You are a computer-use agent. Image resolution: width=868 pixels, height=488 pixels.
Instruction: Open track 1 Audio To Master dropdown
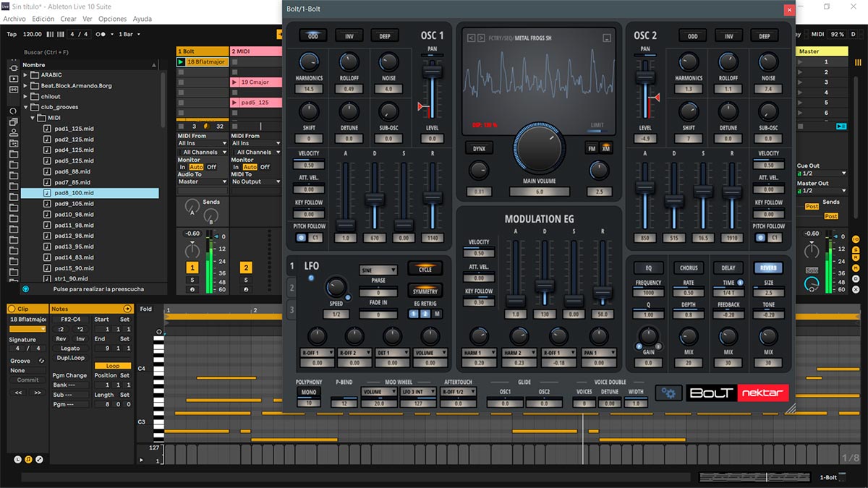(201, 181)
